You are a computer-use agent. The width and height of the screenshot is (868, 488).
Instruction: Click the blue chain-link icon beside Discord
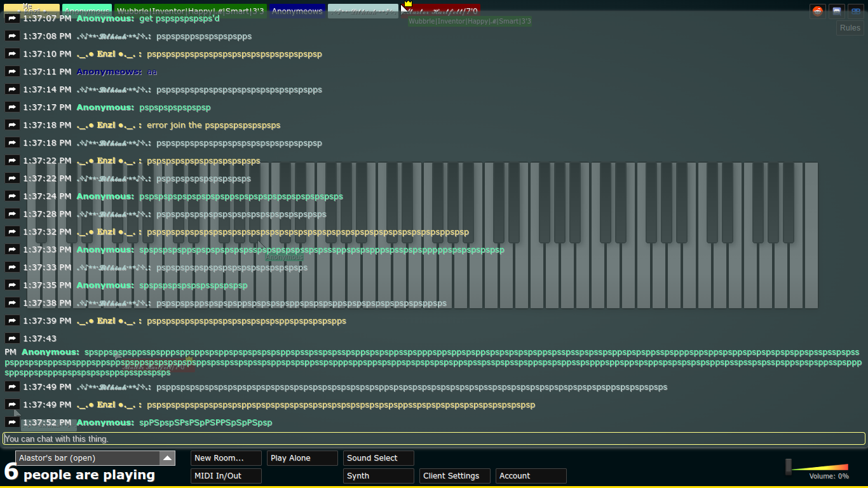[856, 11]
